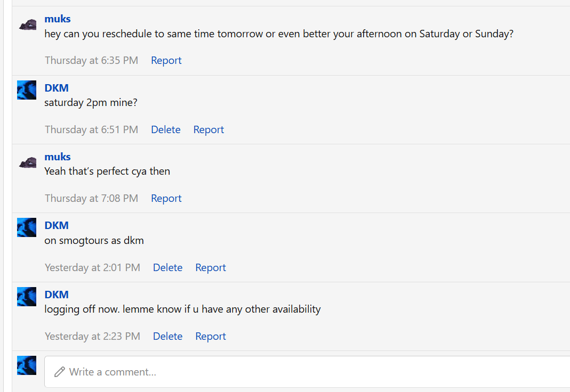Report the Yesterday 2:01 PM message
570x392 pixels.
click(211, 267)
